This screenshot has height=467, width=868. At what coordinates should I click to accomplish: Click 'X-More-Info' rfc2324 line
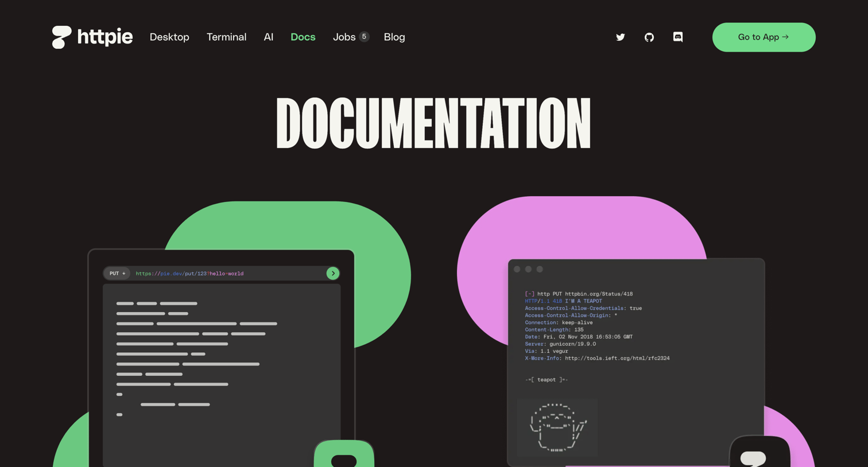(x=597, y=359)
